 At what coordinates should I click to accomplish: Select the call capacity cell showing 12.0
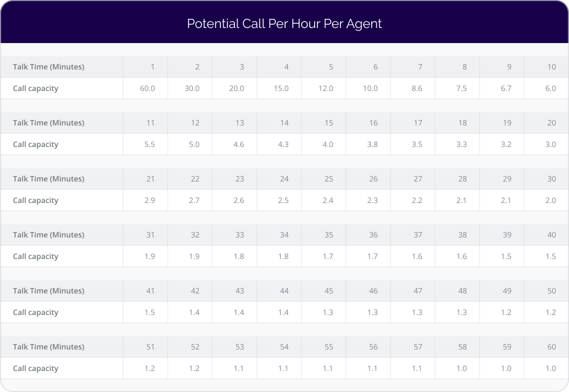pos(323,88)
